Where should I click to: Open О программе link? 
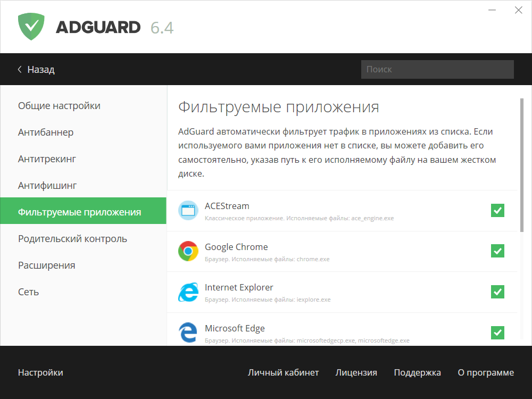click(x=486, y=372)
